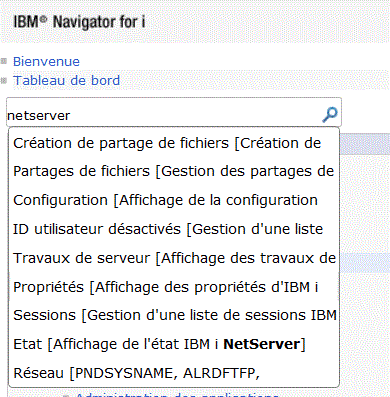390x397 pixels.
Task: Open the Tableau de bord link
Action: pyautogui.click(x=66, y=81)
